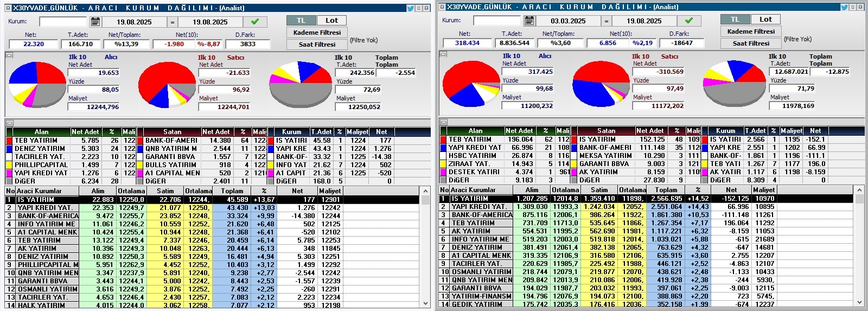Click magenta swatch beside DESTEK YATIRI row
The image size is (868, 311).
click(x=443, y=172)
